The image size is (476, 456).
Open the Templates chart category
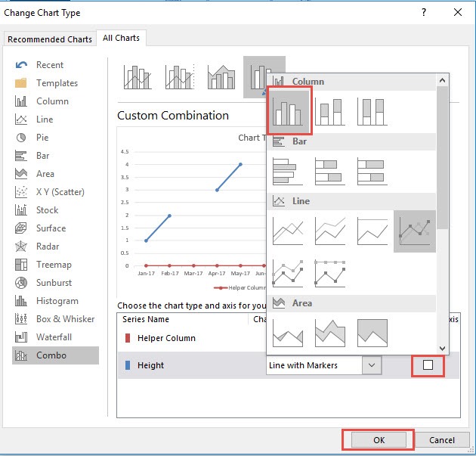click(55, 83)
